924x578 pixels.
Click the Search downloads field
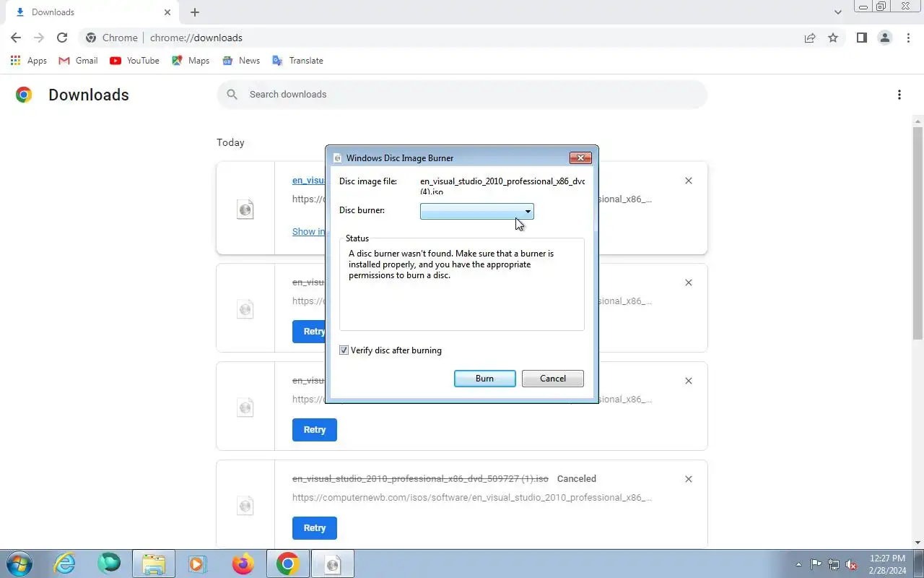tap(462, 95)
